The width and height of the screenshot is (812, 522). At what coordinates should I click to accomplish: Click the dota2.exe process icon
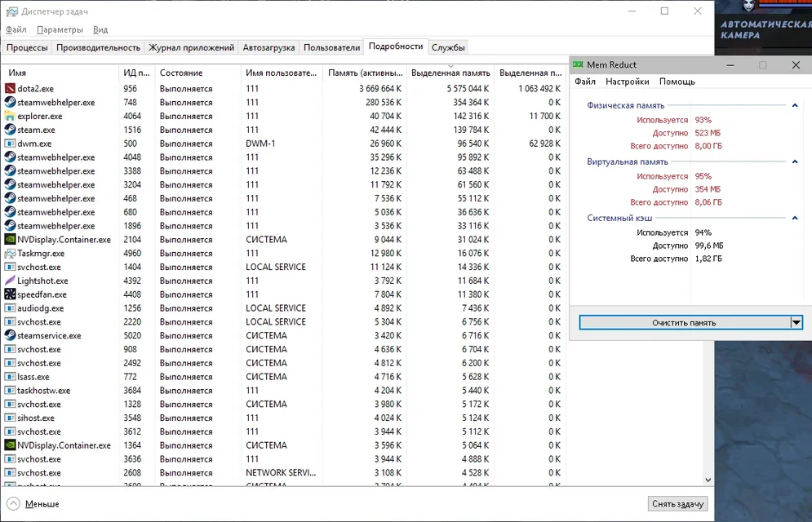click(x=10, y=88)
